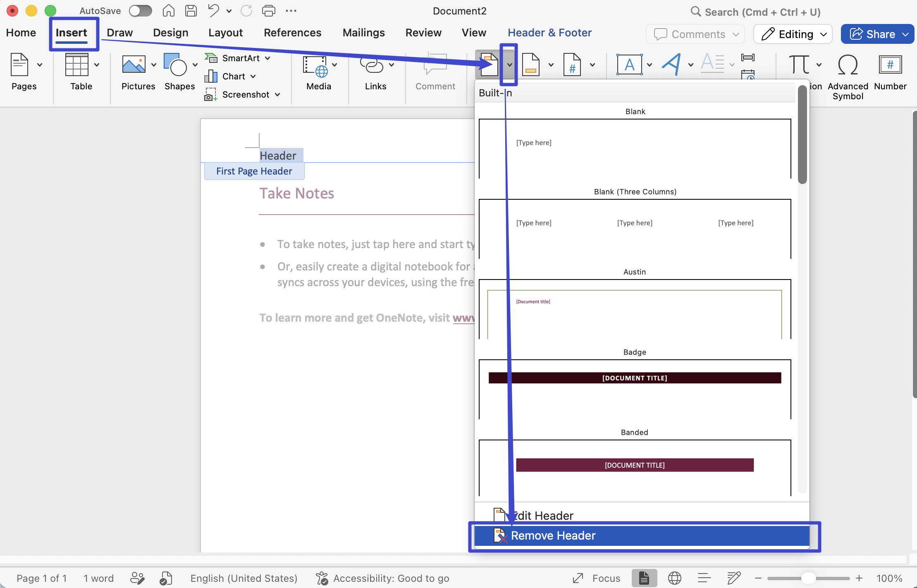Open the more options ellipsis in title bar

(291, 11)
